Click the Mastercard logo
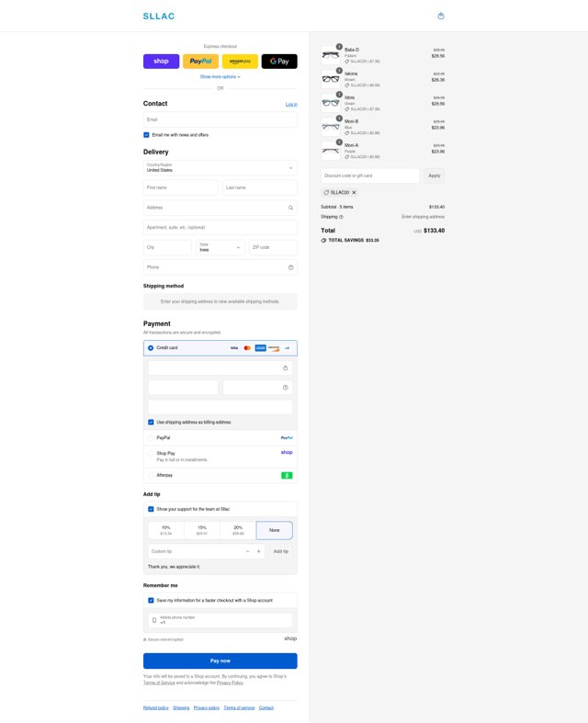Viewport: 588px width, 723px height. (247, 348)
